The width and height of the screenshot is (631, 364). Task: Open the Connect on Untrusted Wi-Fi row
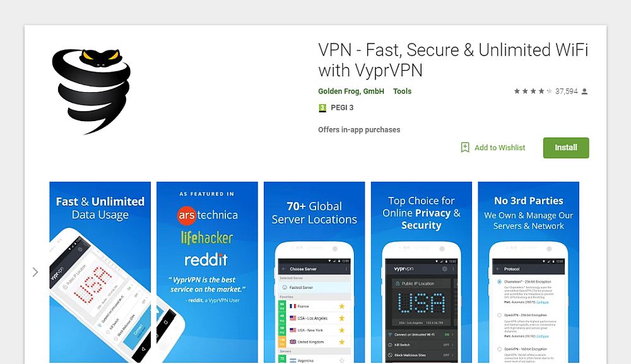[x=421, y=334]
